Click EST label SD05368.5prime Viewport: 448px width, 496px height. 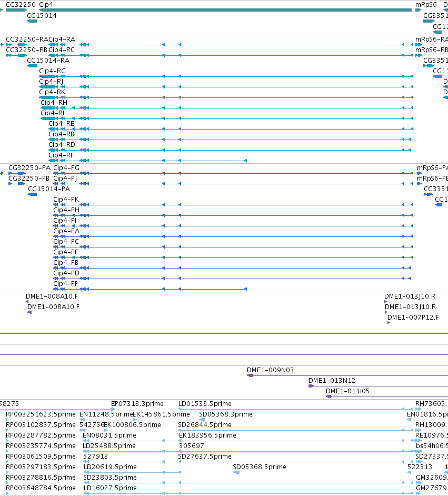[260, 467]
